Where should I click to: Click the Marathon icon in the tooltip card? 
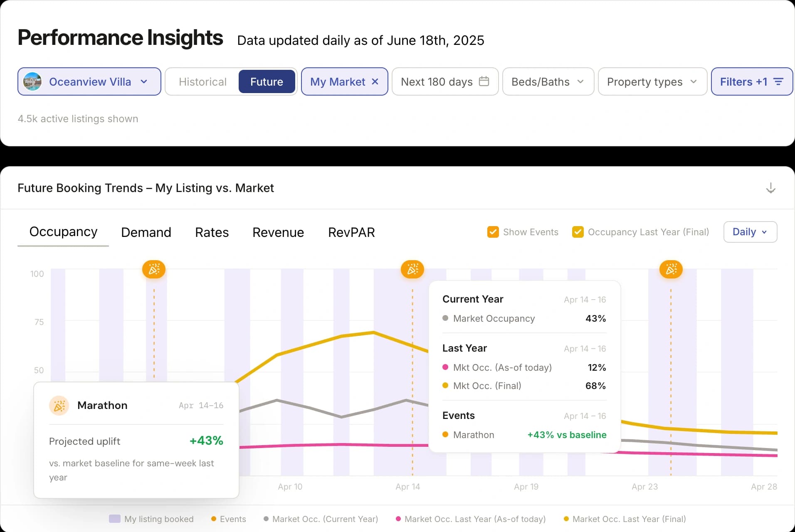59,406
